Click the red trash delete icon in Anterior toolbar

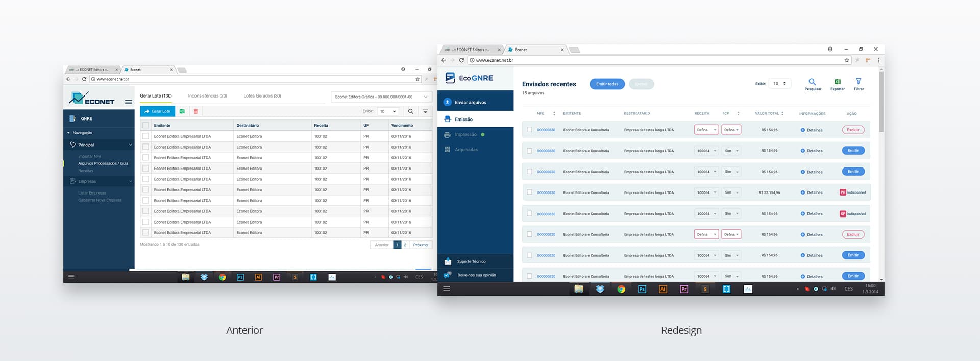(195, 111)
